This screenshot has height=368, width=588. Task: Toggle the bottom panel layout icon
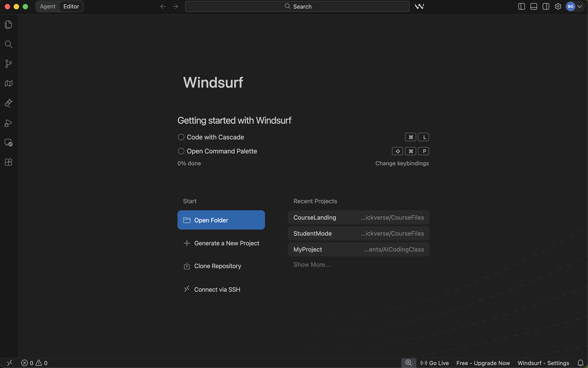[533, 7]
